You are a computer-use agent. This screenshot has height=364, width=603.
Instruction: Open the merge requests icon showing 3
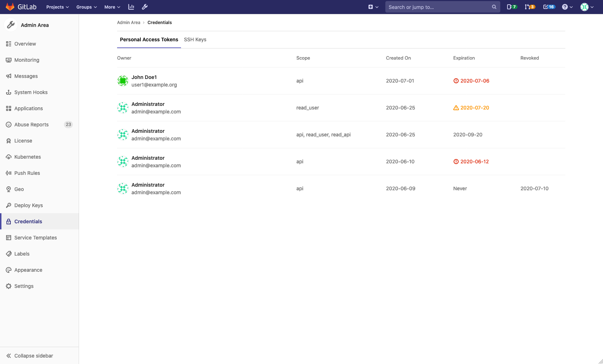529,6
